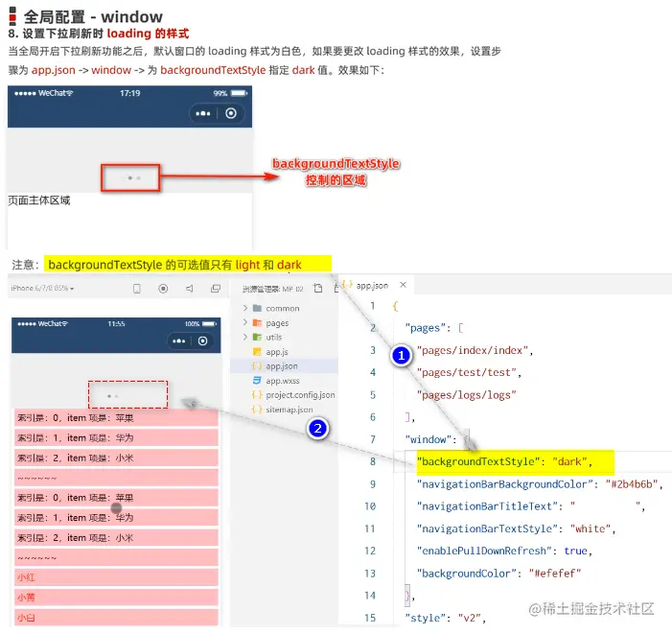Tap the capsule close circle in 17:19 simulator

pos(231,113)
